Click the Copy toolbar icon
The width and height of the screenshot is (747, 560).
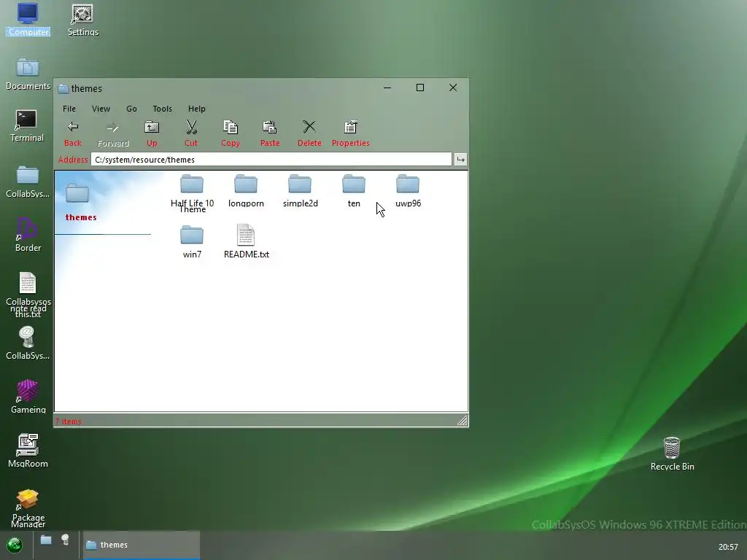tap(231, 127)
